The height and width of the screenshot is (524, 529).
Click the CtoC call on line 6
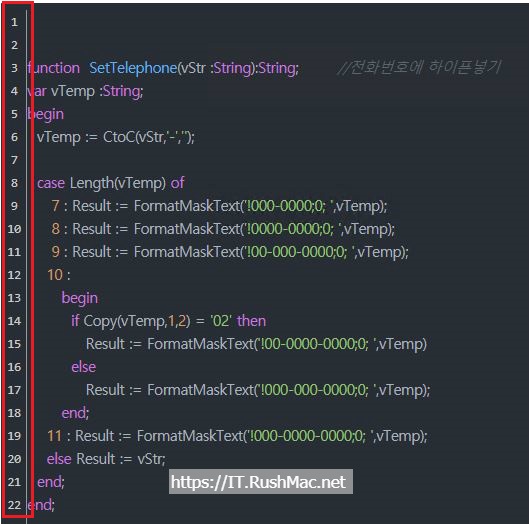[148, 137]
